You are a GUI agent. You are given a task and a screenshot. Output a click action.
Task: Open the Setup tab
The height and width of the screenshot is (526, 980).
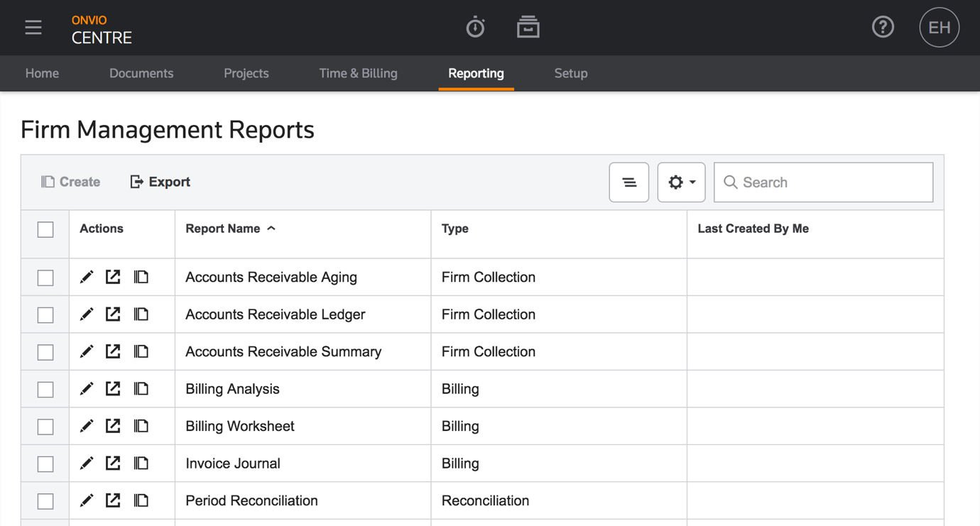571,73
